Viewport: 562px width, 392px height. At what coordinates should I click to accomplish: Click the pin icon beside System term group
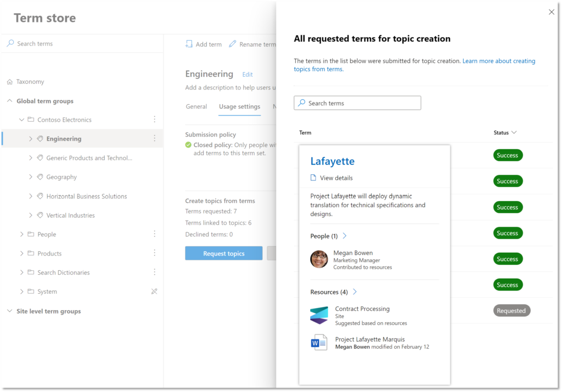pos(154,291)
